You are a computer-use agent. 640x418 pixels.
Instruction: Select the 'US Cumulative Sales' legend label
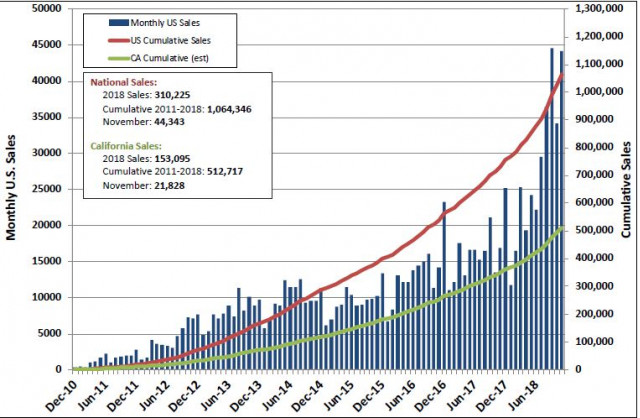point(171,40)
